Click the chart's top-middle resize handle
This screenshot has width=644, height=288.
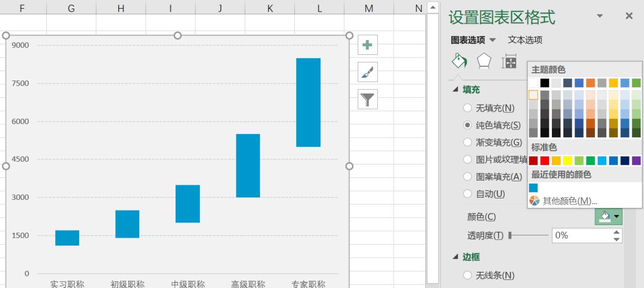click(x=178, y=35)
